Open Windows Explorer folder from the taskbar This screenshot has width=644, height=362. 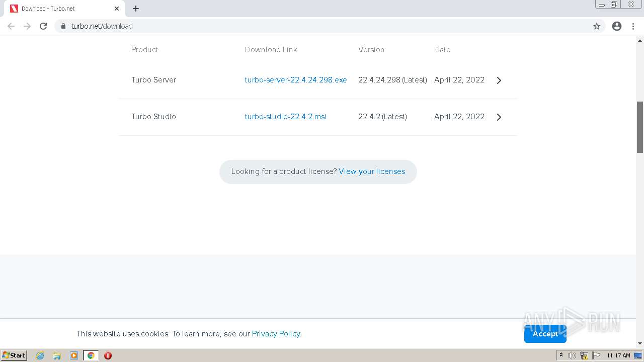coord(57,355)
